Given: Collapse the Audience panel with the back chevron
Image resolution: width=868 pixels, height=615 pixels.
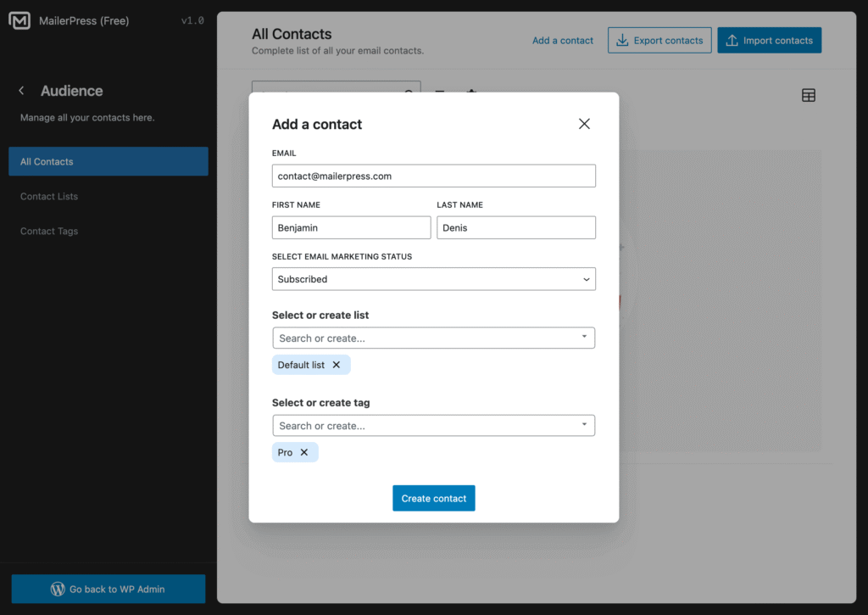Looking at the screenshot, I should 21,90.
